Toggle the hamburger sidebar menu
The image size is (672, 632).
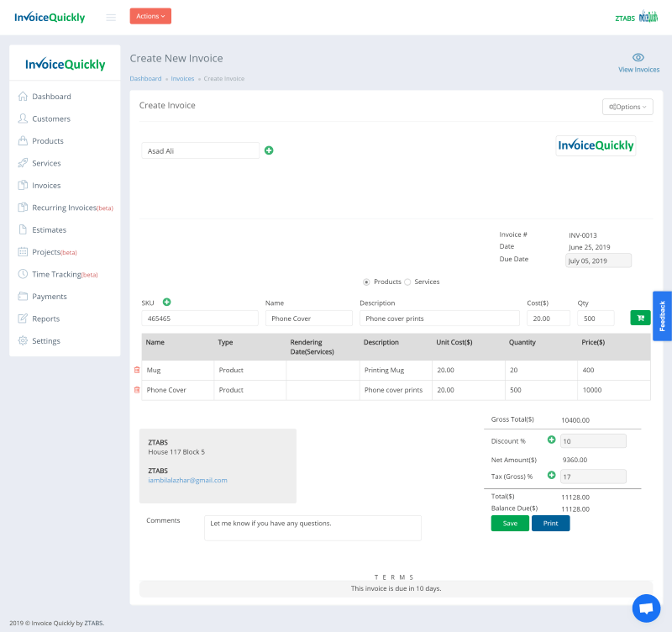tap(111, 17)
